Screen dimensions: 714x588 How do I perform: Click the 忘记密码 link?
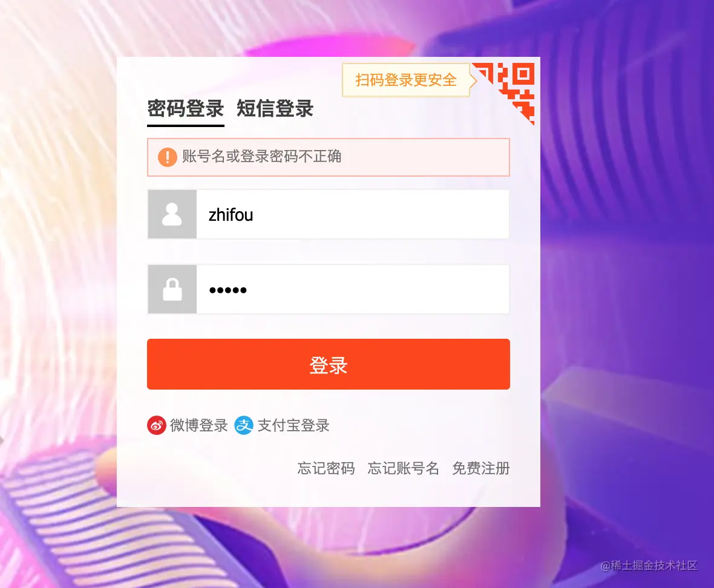pyautogui.click(x=326, y=468)
